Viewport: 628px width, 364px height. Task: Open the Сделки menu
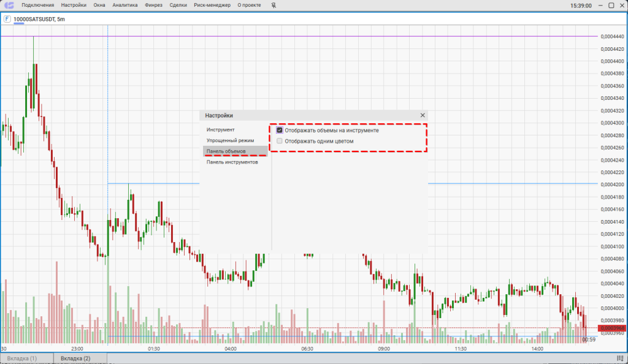click(178, 5)
